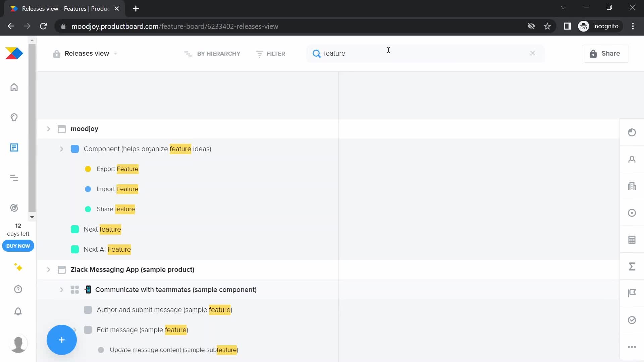
Task: Select the moodjoy product name
Action: (84, 129)
